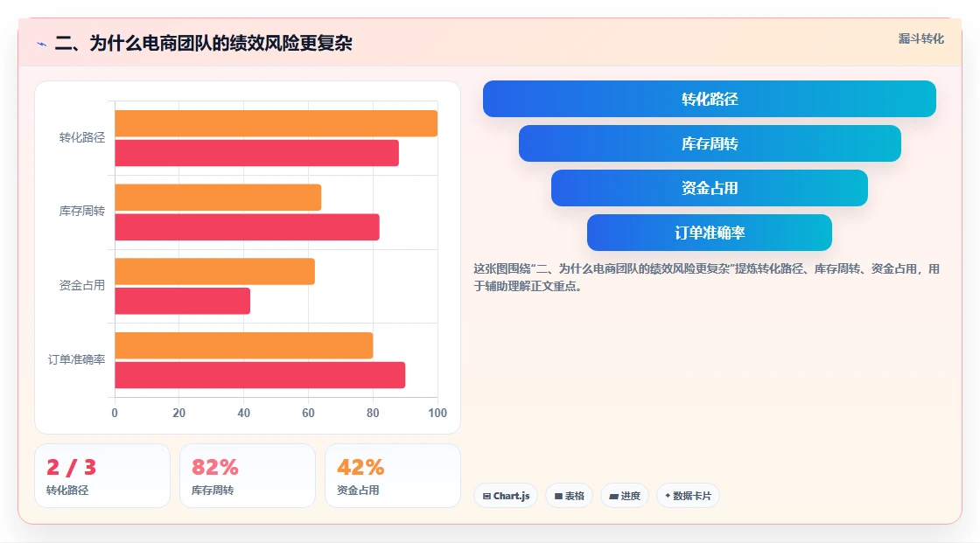Open the 82% 库存周转 data card
Image resolution: width=980 pixels, height=543 pixels.
point(248,476)
